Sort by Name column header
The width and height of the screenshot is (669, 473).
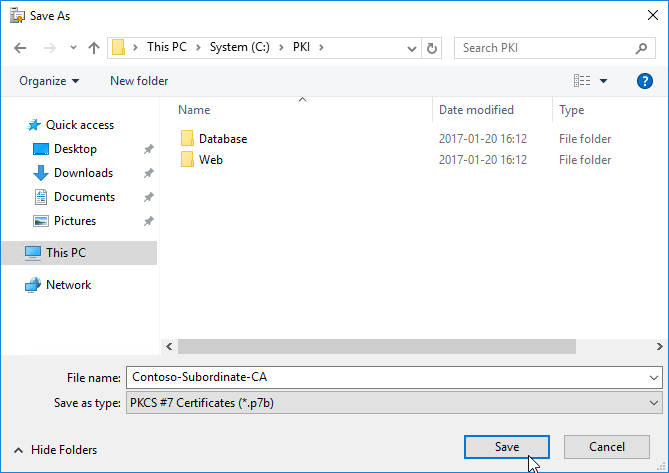click(194, 110)
